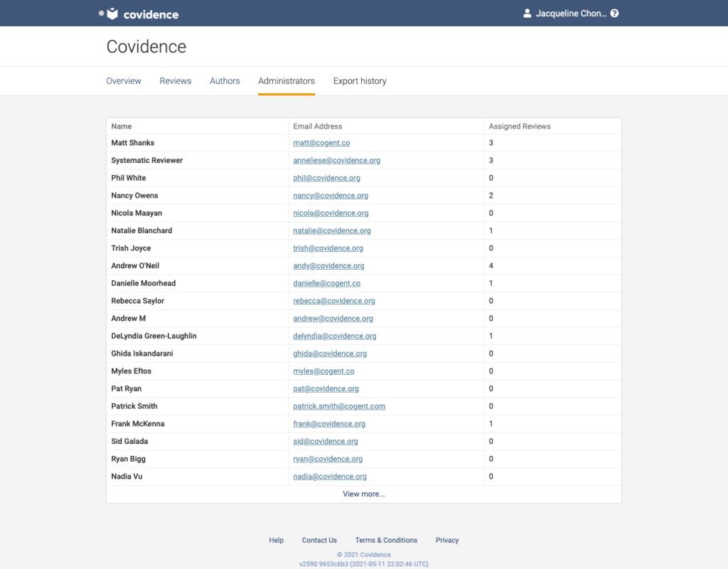Open the Export history tab
This screenshot has height=569, width=728.
360,81
